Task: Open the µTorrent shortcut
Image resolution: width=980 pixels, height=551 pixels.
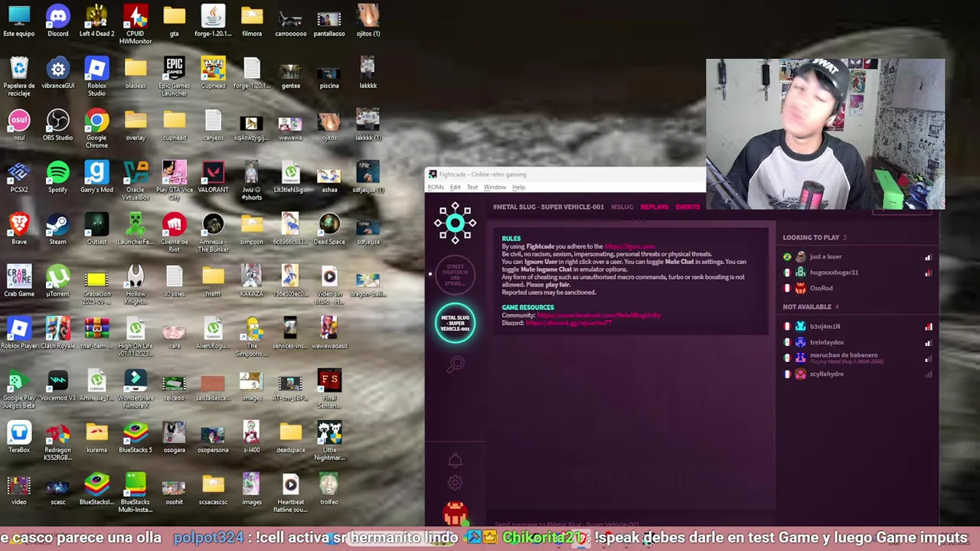Action: (x=57, y=282)
